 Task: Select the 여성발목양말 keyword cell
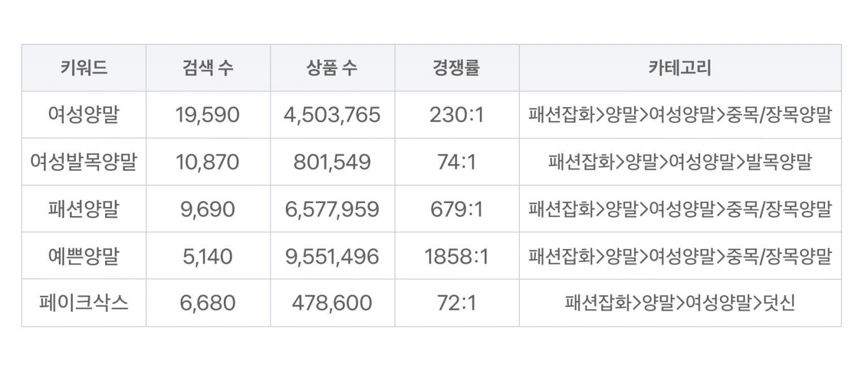pos(84,162)
